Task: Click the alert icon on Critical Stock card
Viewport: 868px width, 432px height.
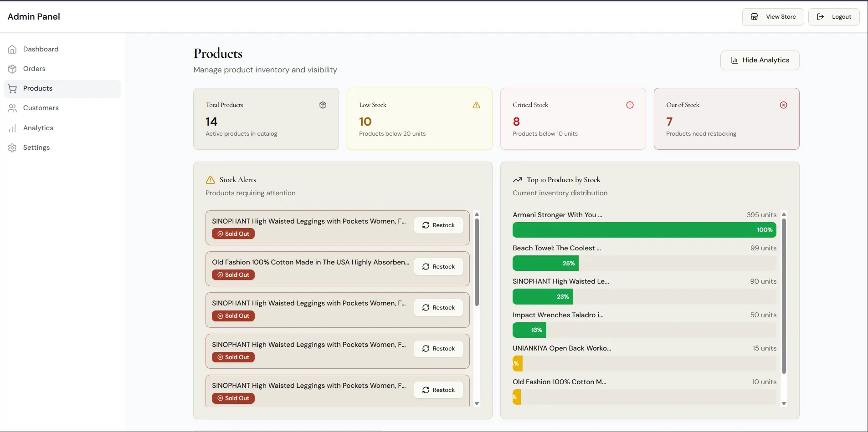Action: [x=630, y=105]
